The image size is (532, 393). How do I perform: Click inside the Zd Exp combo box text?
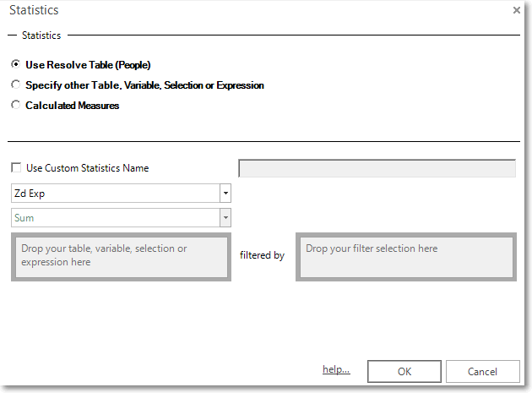116,194
